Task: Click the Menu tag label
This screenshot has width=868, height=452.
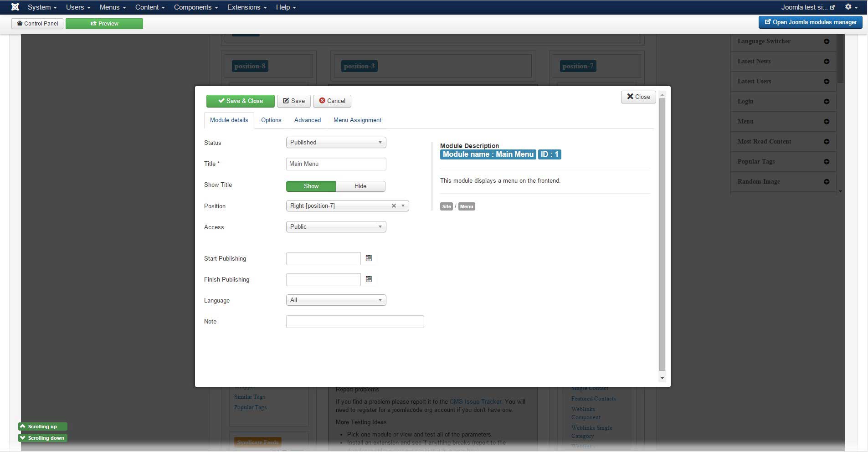Action: pyautogui.click(x=467, y=206)
